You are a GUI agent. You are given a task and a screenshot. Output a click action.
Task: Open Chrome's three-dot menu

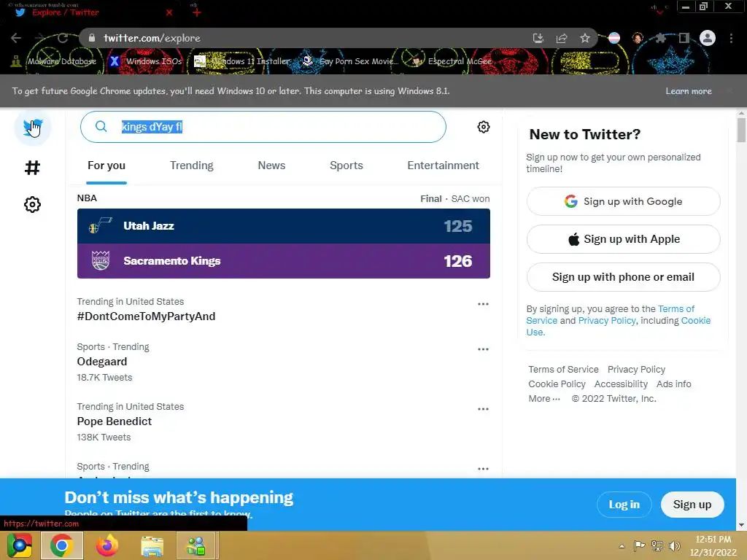[731, 38]
